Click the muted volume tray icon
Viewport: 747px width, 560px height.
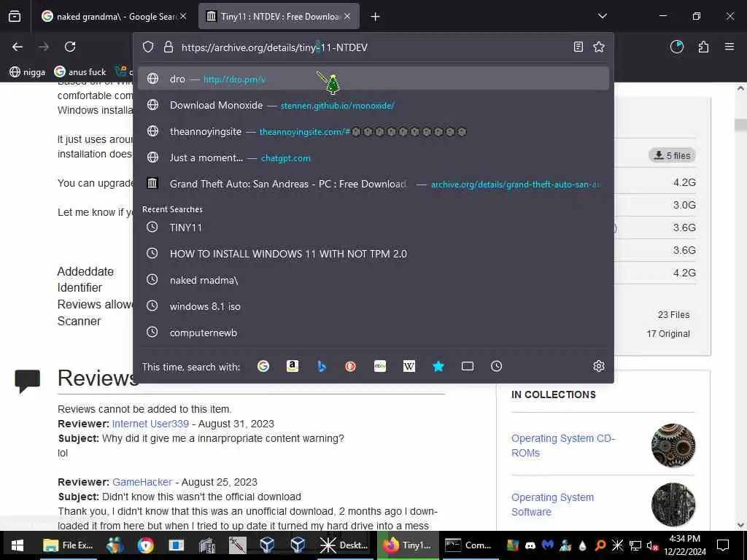pos(652,545)
